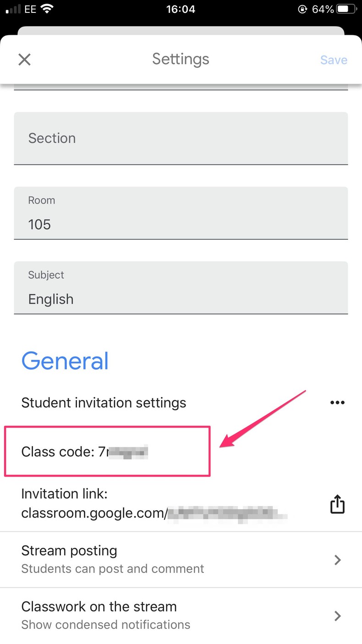Screen dimensions: 362x644
Task: Tap the share arrow beside classroom.google.com link
Action: tap(337, 504)
